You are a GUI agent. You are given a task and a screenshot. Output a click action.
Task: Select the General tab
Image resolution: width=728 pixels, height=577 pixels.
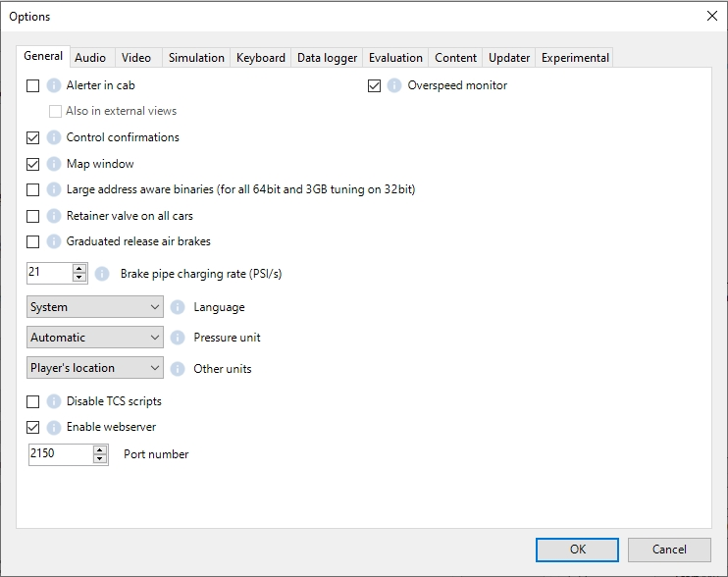click(43, 56)
